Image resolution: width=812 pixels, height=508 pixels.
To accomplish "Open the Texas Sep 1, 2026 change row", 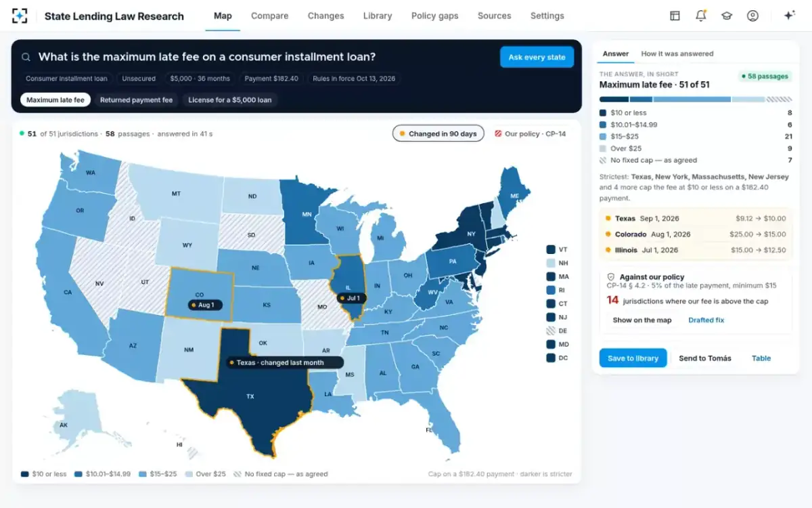I will (696, 218).
